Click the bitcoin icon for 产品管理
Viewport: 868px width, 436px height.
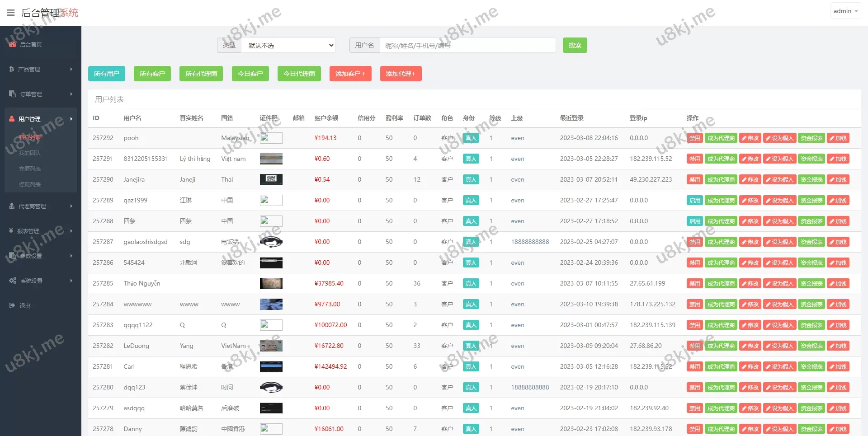(x=11, y=69)
